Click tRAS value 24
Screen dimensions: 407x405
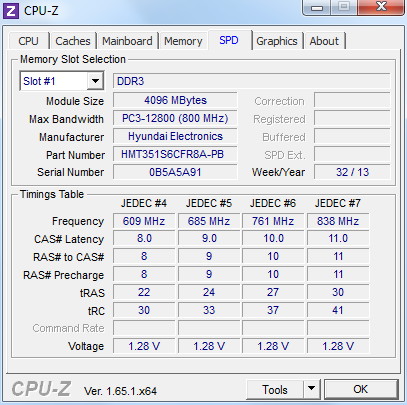(209, 292)
